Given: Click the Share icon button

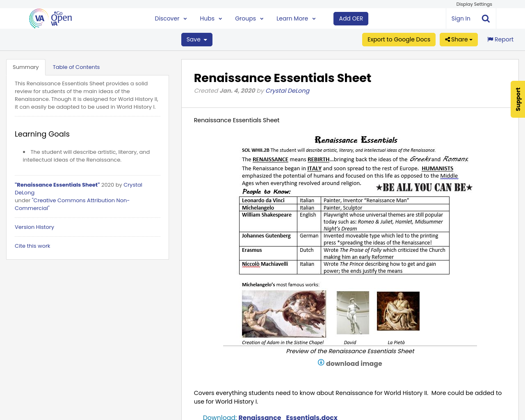Looking at the screenshot, I should coord(449,39).
